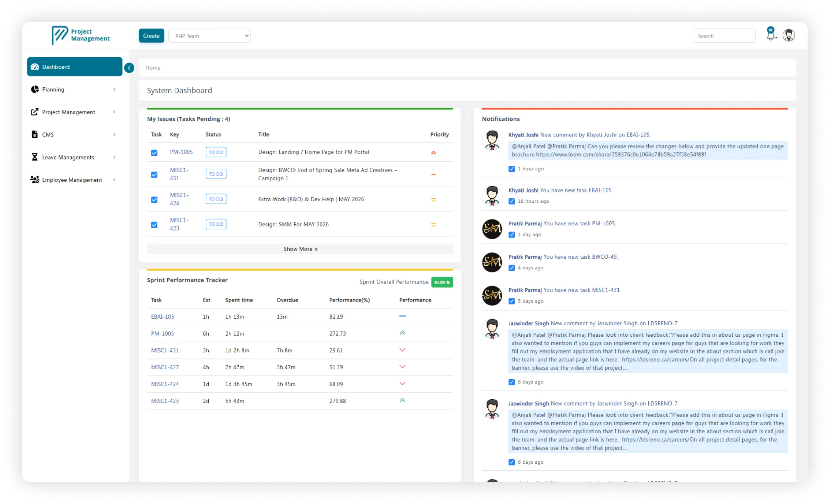Toggle the 1 hour ago notification checkbox

512,169
